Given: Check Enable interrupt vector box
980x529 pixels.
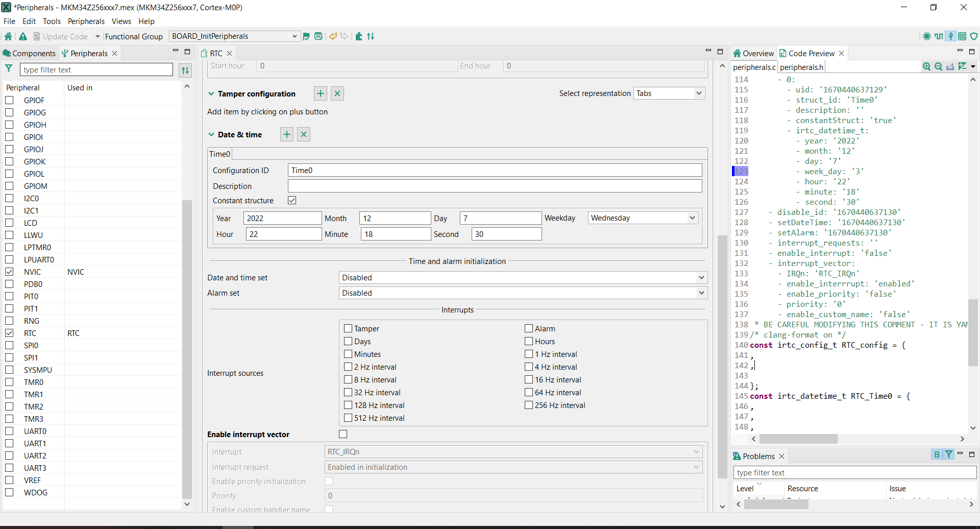Looking at the screenshot, I should (343, 434).
